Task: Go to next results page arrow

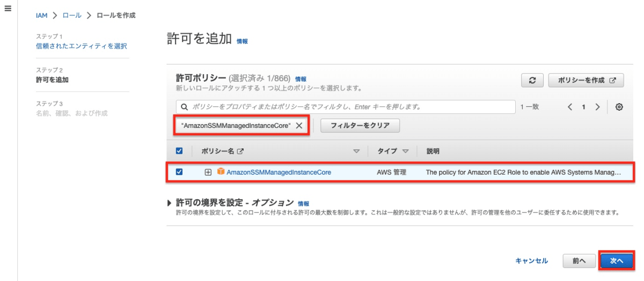Action: 597,107
